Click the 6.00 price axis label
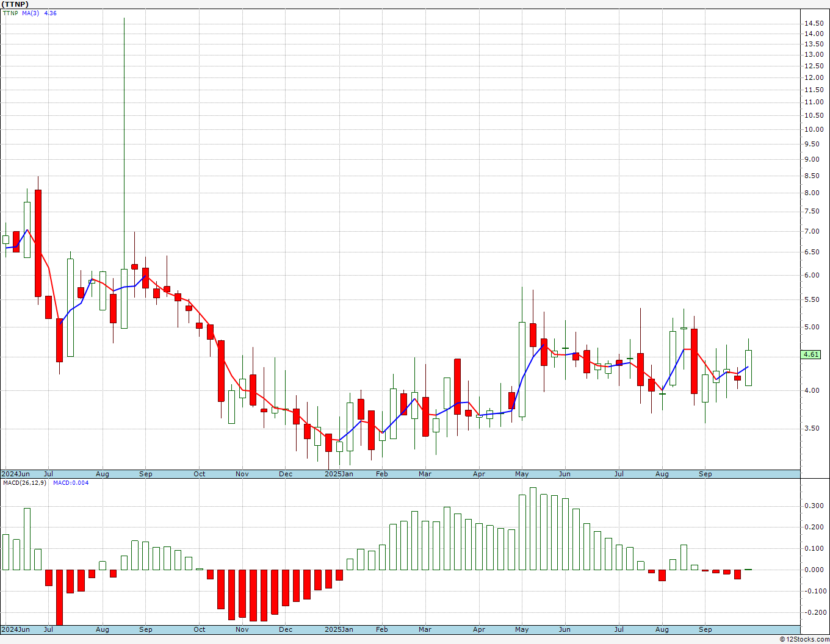830x644 pixels. (x=812, y=275)
